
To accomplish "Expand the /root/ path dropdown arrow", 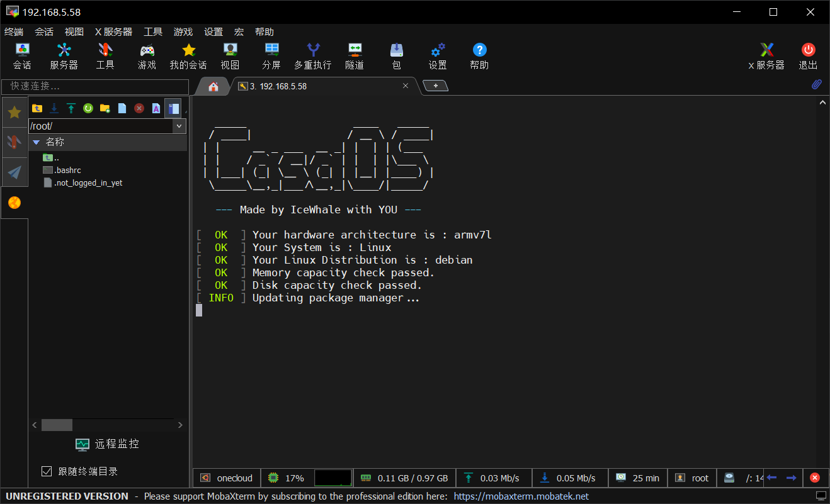I will (x=179, y=126).
